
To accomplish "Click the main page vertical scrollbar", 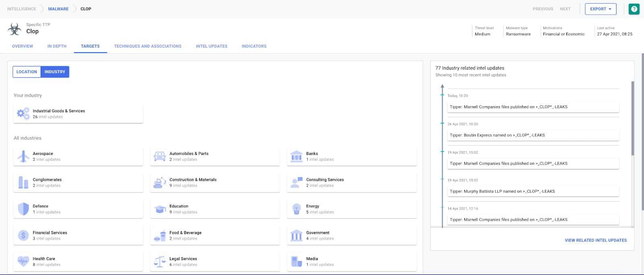I will click(643, 132).
